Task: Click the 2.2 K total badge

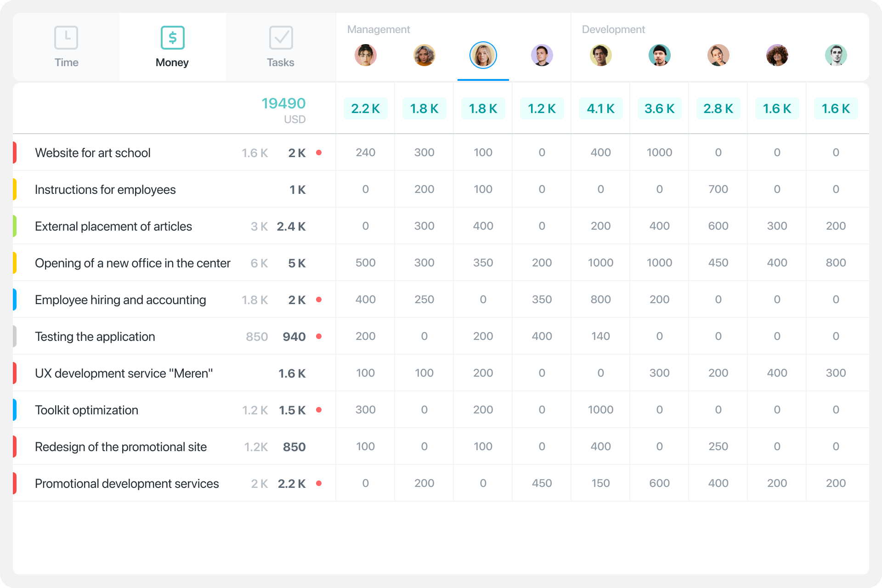Action: point(365,109)
